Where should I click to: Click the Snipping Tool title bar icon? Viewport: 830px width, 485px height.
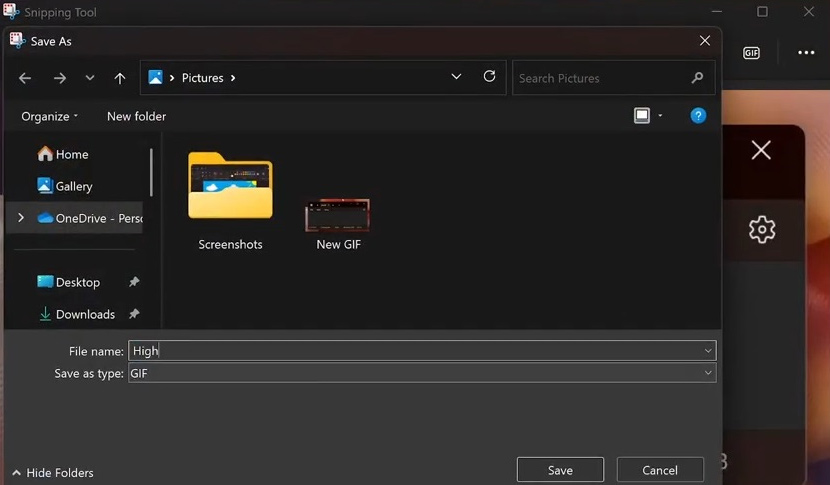(11, 11)
